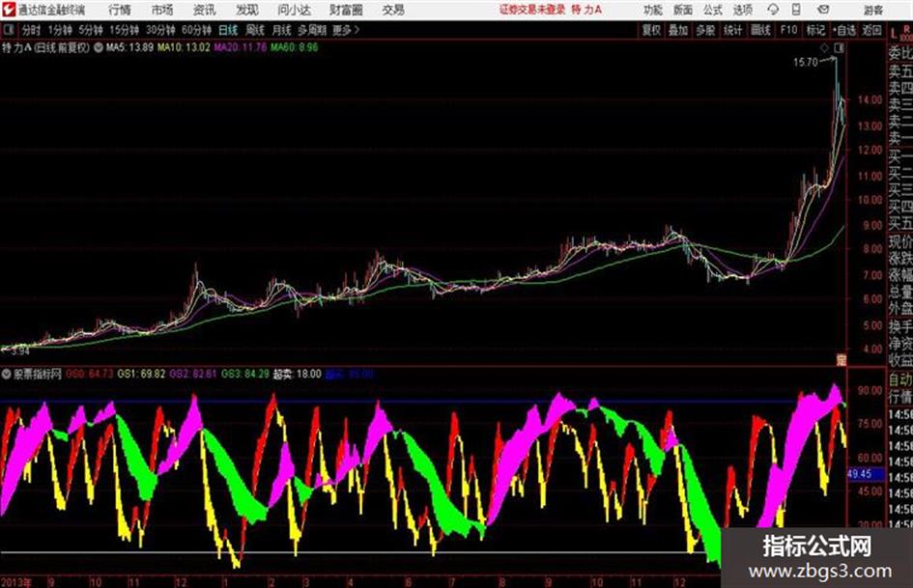Click the mobile phone icon
The image size is (913, 588).
796,10
